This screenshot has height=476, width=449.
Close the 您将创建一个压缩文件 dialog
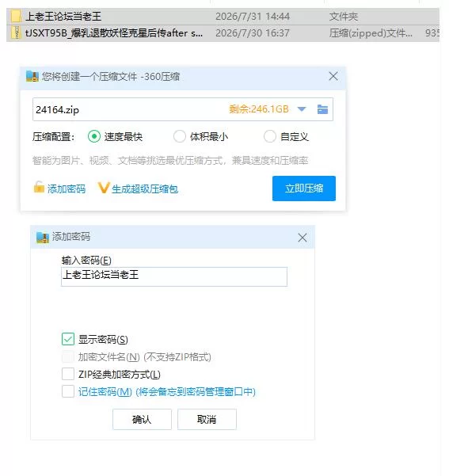[x=333, y=76]
